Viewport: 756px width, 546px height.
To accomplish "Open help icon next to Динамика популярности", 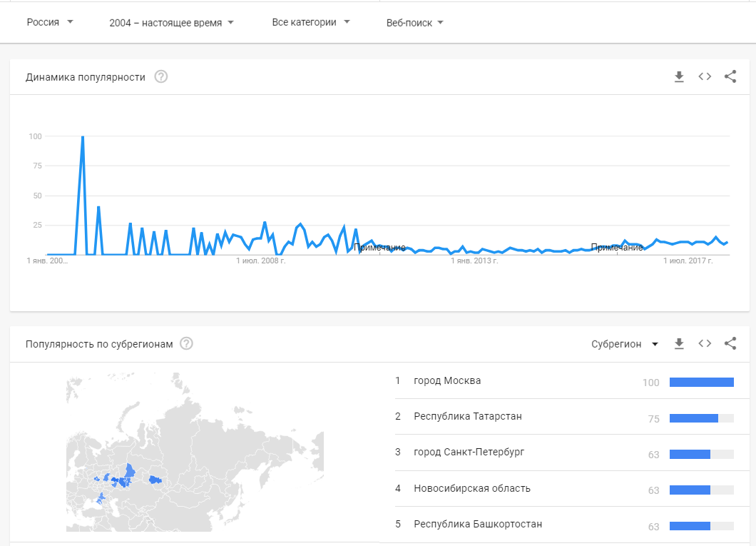I will pos(161,76).
